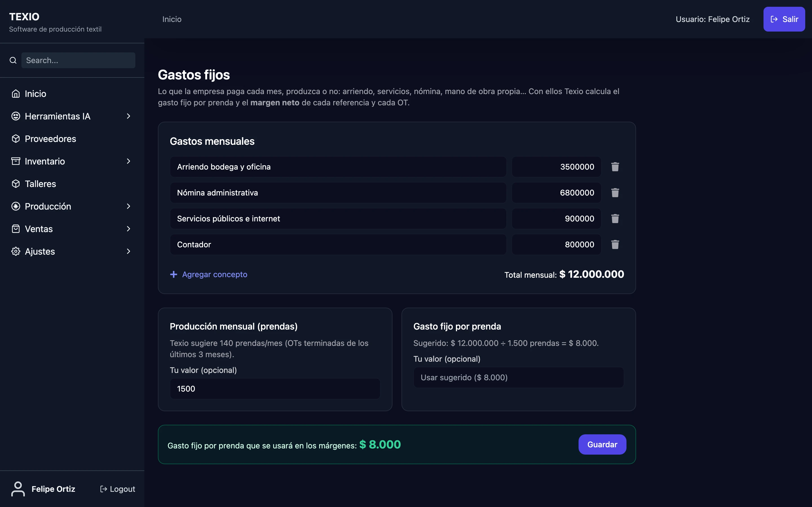Click trash icon next to Nómina administrativa
This screenshot has height=507, width=812.
pyautogui.click(x=615, y=192)
